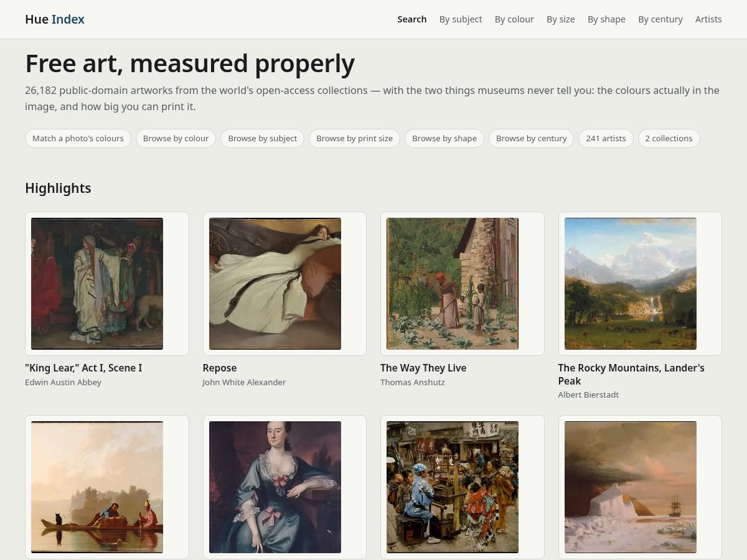
Task: Click the Highlights section heading
Action: coord(58,188)
